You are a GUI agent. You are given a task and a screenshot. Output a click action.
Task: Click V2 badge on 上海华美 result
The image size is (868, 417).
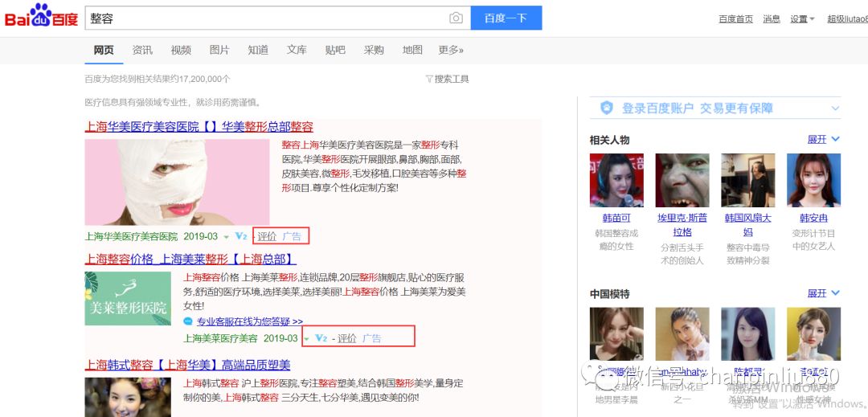click(241, 236)
